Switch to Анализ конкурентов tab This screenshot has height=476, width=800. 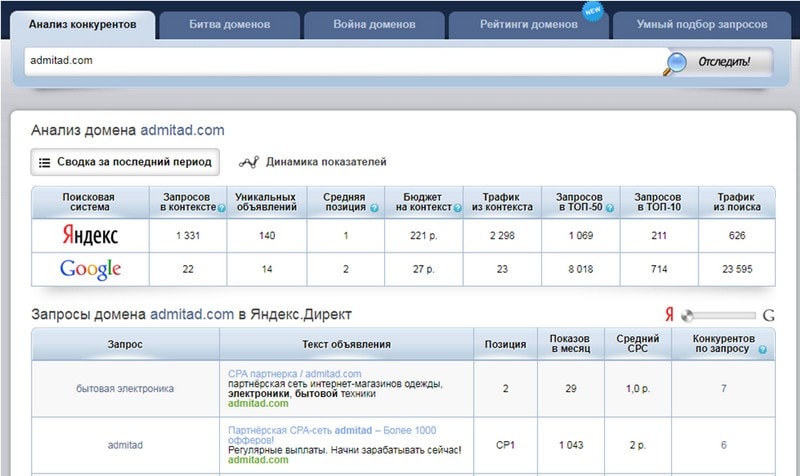point(83,24)
